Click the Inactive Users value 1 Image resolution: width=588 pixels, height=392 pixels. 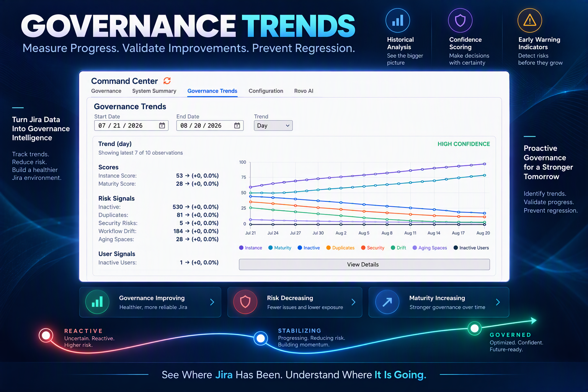pyautogui.click(x=181, y=263)
